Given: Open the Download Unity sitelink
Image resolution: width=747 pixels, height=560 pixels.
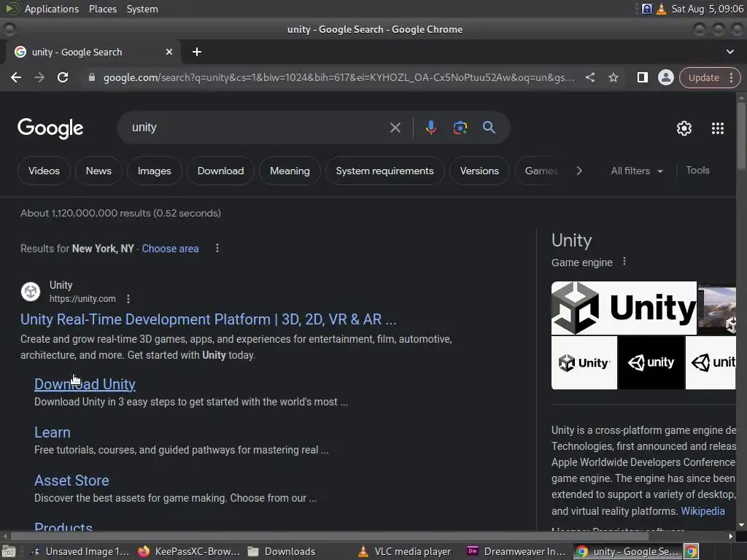Looking at the screenshot, I should 85,384.
